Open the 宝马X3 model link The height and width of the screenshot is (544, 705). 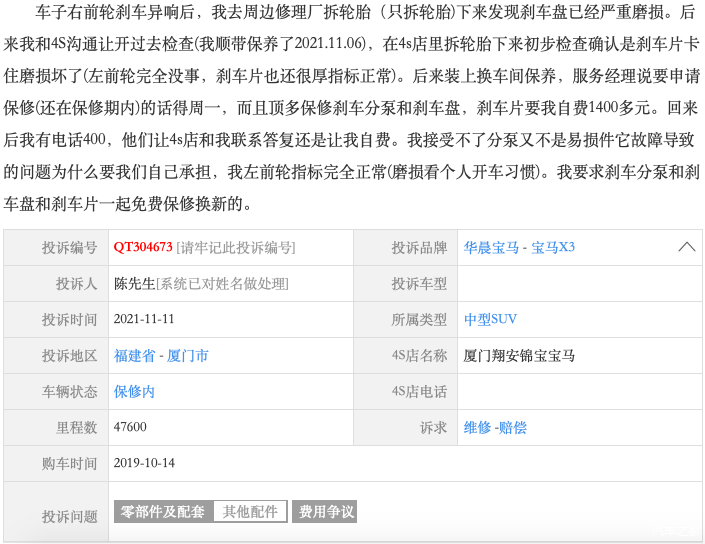pyautogui.click(x=553, y=247)
